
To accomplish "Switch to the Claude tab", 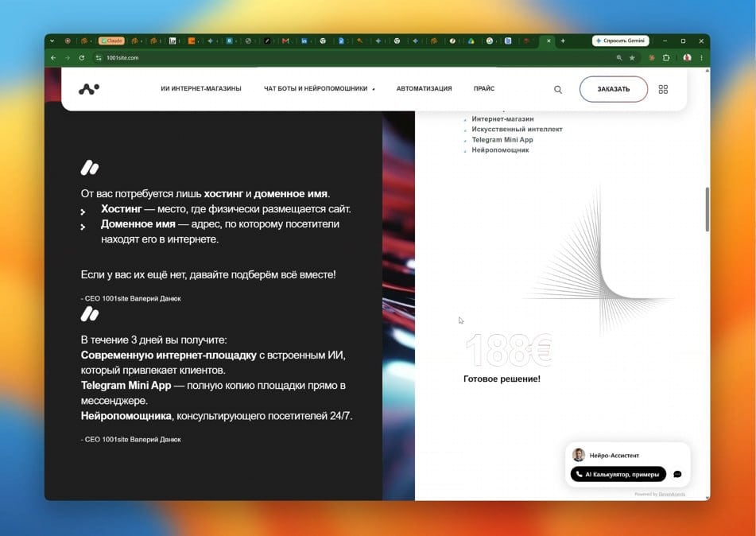I will (x=112, y=41).
